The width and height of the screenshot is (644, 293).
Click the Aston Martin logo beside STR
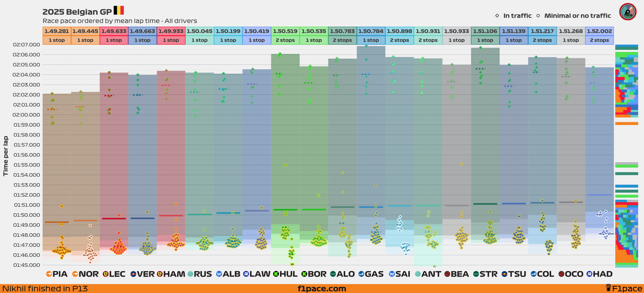coord(476,274)
